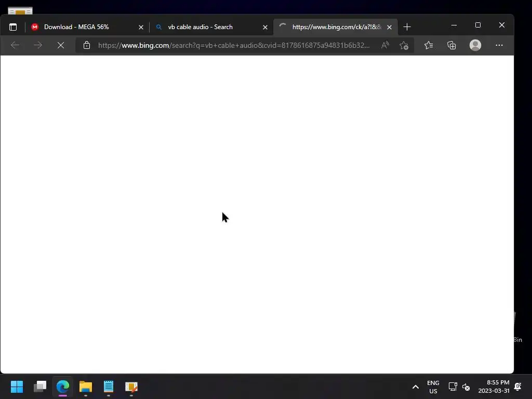The image size is (532, 399).
Task: Open the clock and calendar 8:55 PM
Action: pyautogui.click(x=494, y=387)
